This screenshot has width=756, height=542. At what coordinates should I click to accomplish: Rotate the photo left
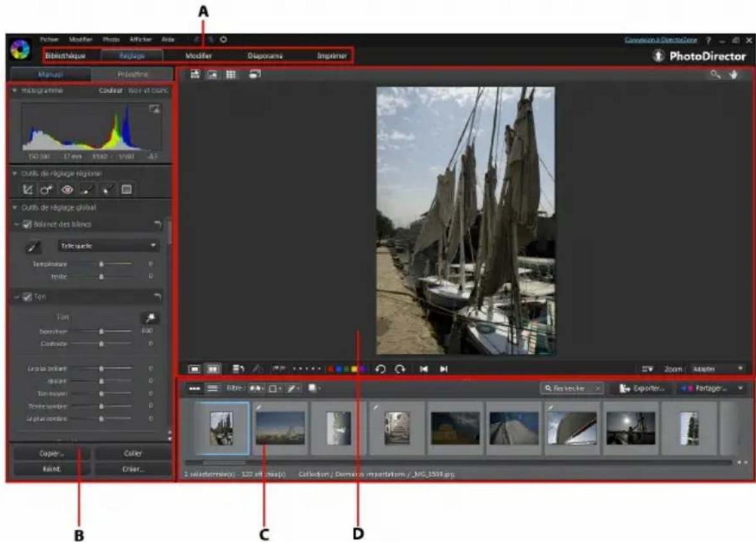[381, 369]
